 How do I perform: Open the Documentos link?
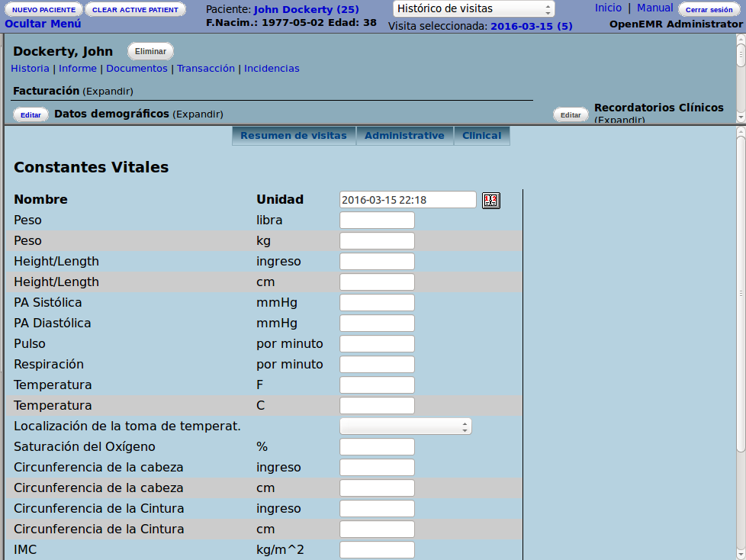(137, 69)
